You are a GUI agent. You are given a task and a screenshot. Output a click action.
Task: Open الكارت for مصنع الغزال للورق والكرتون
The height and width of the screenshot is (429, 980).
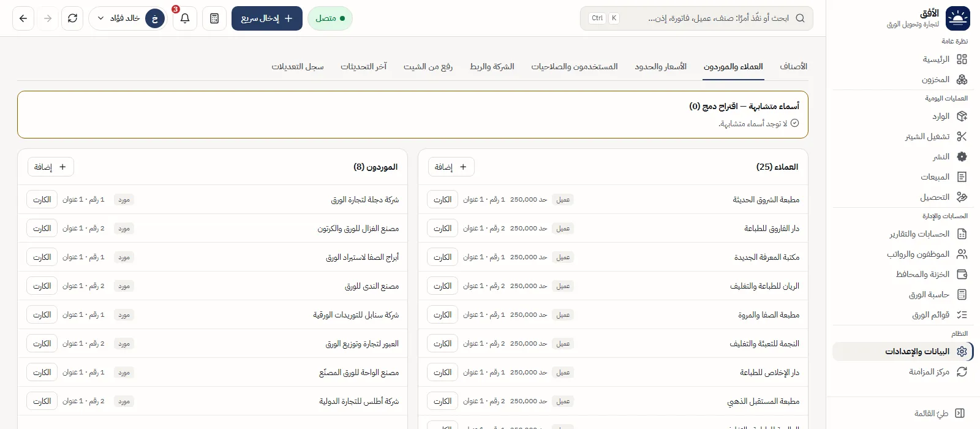pyautogui.click(x=42, y=228)
